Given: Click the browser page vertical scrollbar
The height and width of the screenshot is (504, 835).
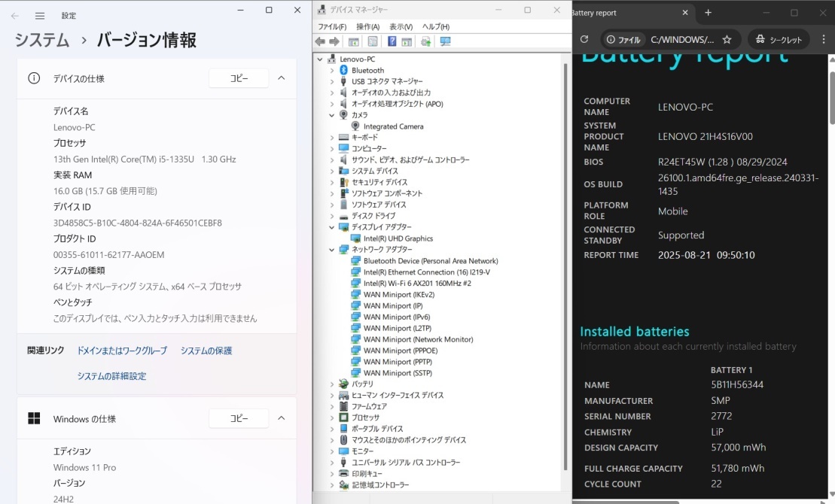Looking at the screenshot, I should point(831,99).
